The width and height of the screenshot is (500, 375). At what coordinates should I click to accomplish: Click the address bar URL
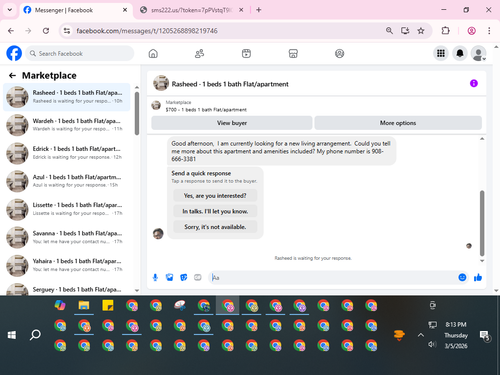point(147,31)
